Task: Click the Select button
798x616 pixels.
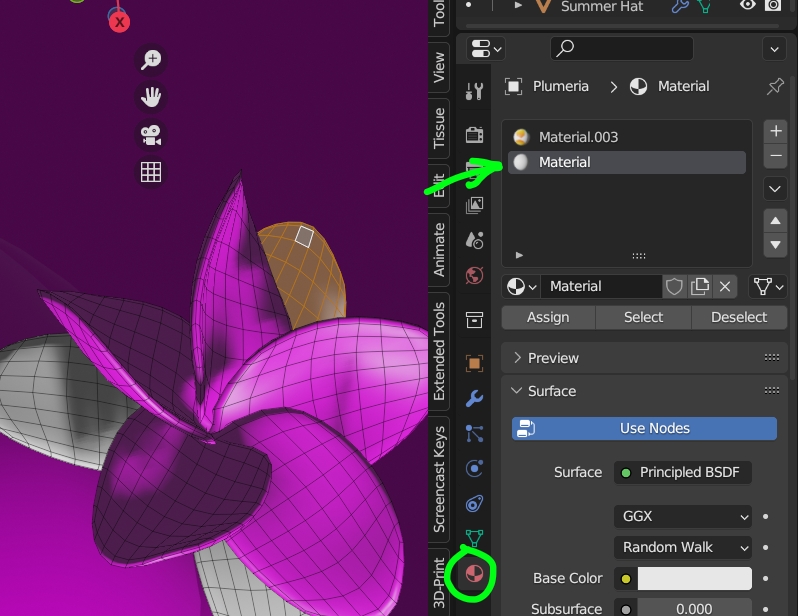Action: point(643,317)
